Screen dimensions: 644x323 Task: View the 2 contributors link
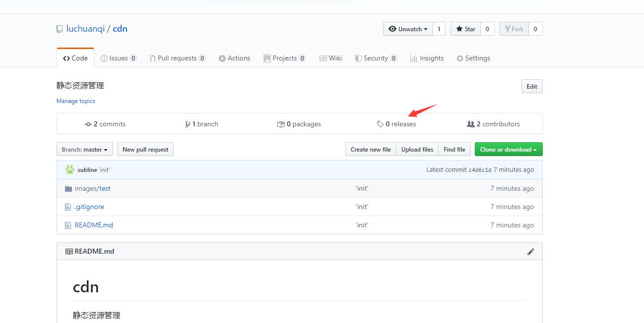point(494,124)
